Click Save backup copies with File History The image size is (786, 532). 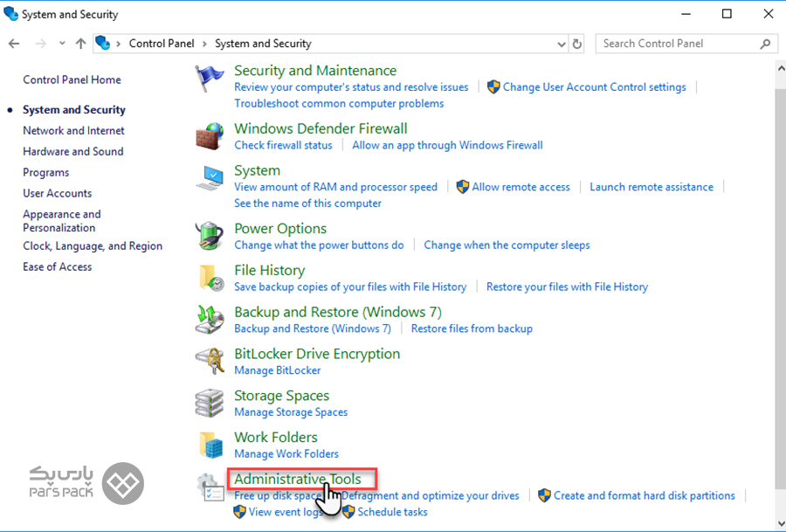click(350, 287)
